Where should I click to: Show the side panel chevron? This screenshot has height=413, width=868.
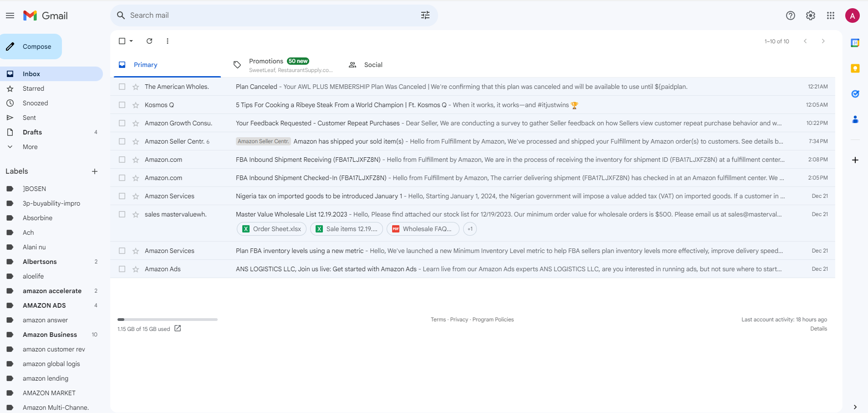click(x=855, y=407)
